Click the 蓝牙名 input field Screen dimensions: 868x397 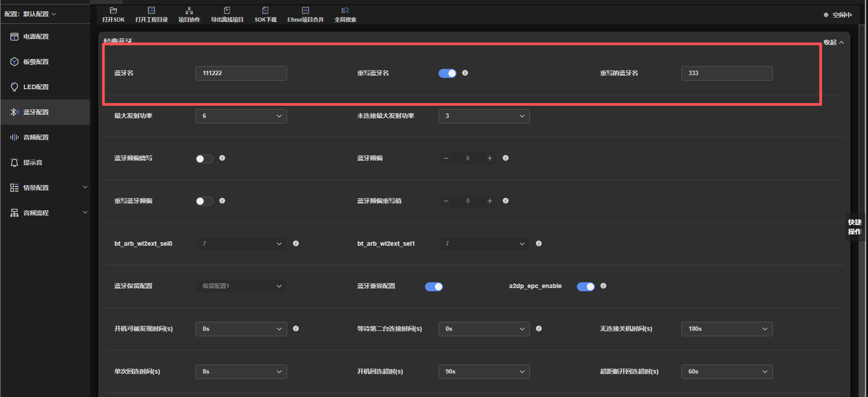tap(241, 73)
